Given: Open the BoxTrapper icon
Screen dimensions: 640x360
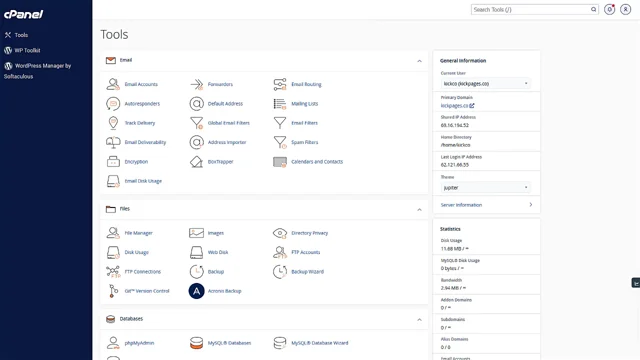Looking at the screenshot, I should tap(196, 162).
